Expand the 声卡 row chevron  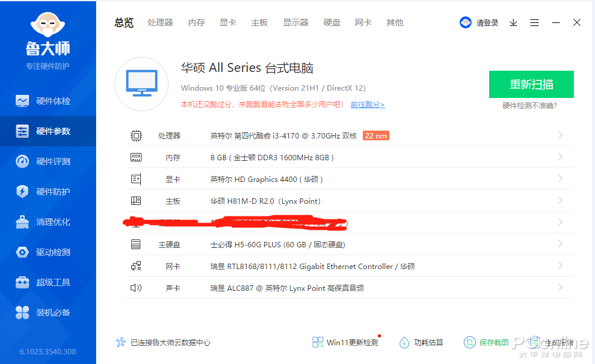point(561,287)
